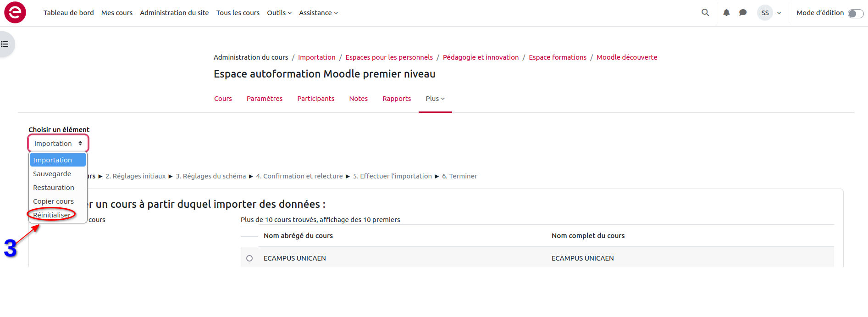
Task: Open the course index drawer icon
Action: coord(5,44)
